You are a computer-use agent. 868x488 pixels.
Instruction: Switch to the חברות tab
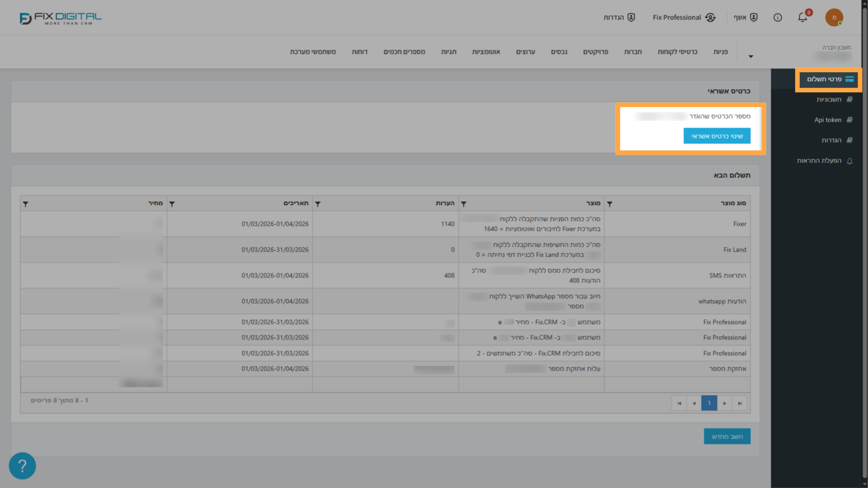pyautogui.click(x=633, y=52)
